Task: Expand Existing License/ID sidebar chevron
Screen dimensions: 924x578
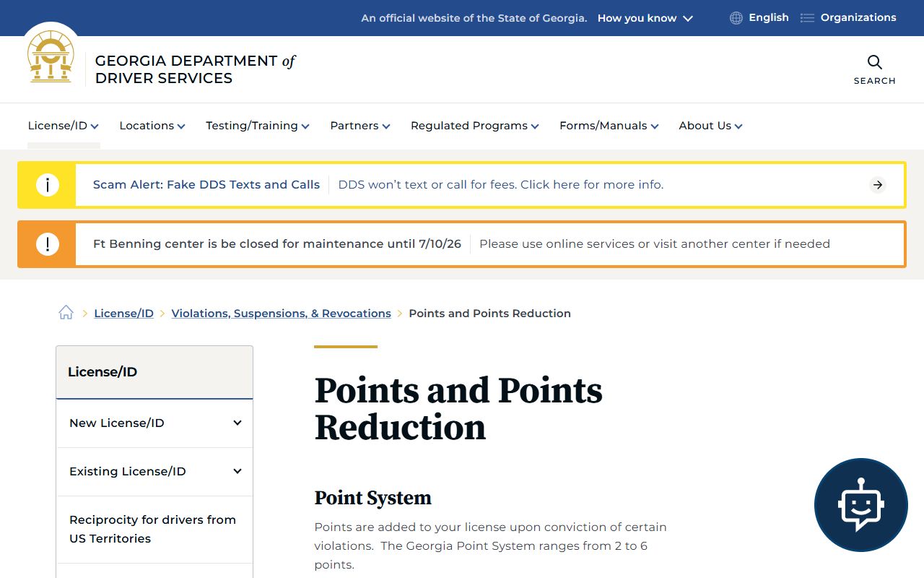Action: [x=237, y=471]
